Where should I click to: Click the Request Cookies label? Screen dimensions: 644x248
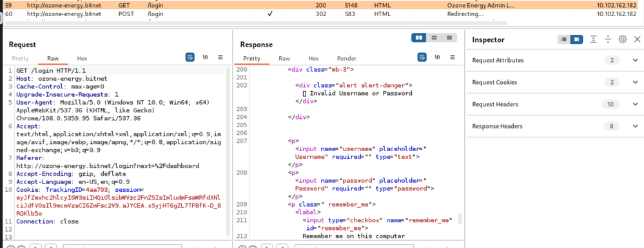point(494,82)
